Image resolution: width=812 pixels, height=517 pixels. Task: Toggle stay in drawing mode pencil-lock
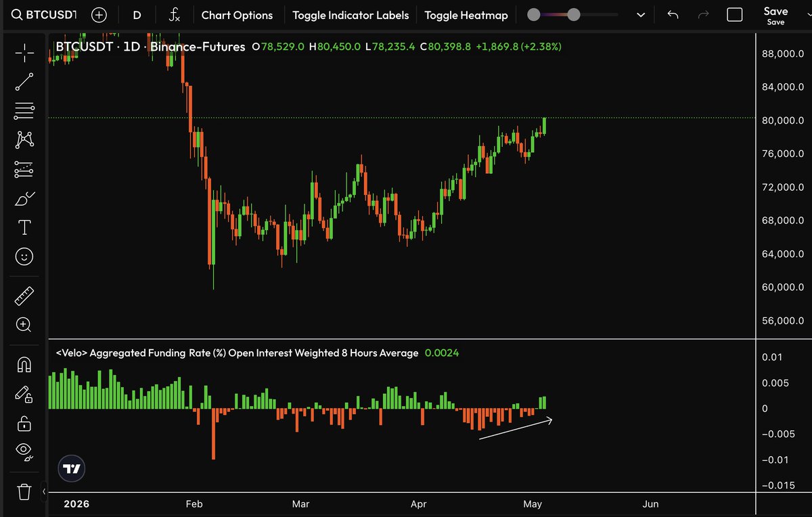point(24,395)
